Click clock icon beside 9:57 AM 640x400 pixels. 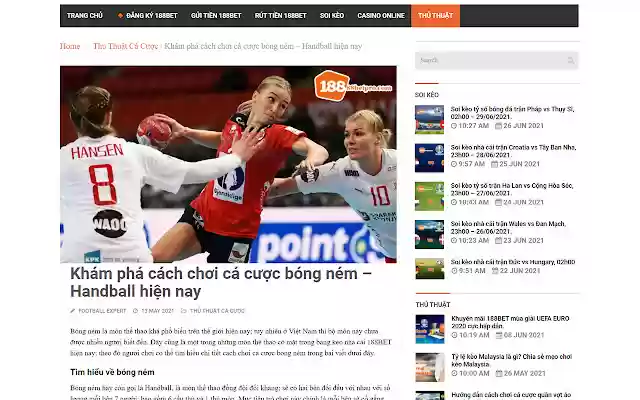[453, 164]
